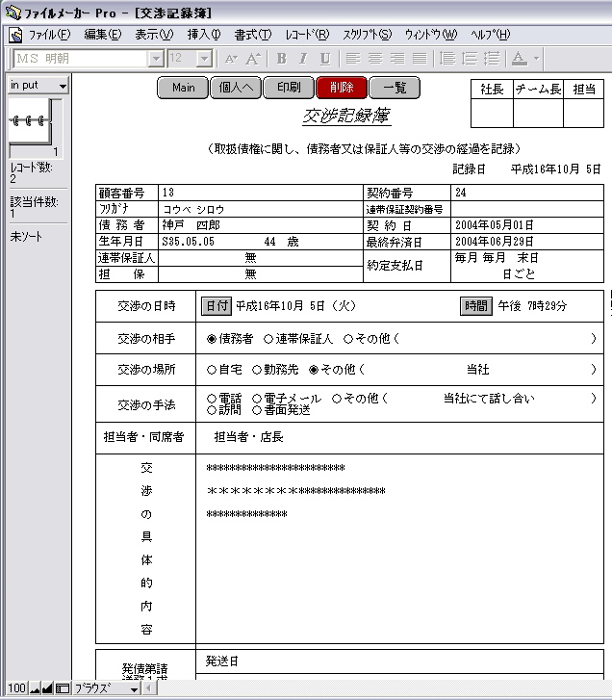Select the 訪問 radio button
This screenshot has width=612, height=700.
pos(212,410)
